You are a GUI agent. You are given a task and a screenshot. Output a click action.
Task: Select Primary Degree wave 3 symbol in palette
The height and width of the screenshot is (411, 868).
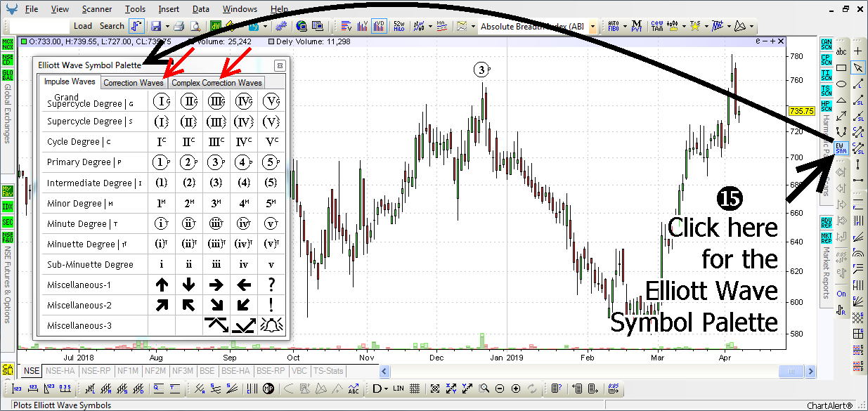point(217,162)
